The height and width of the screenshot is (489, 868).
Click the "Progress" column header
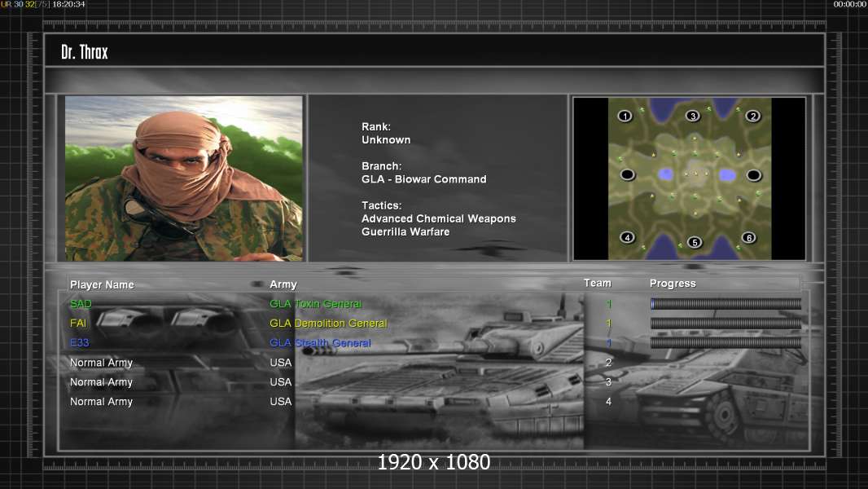(x=673, y=284)
